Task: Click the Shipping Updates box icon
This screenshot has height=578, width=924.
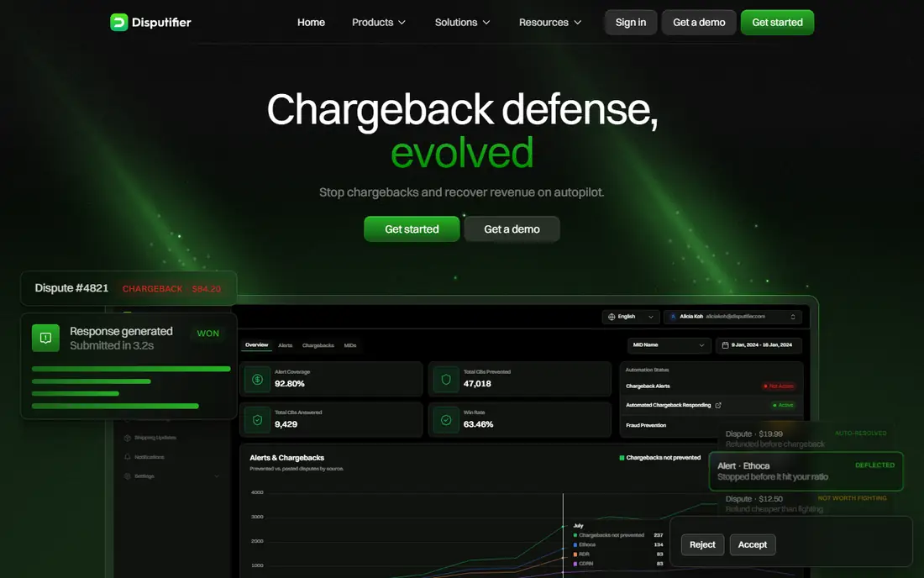Action: 128,438
